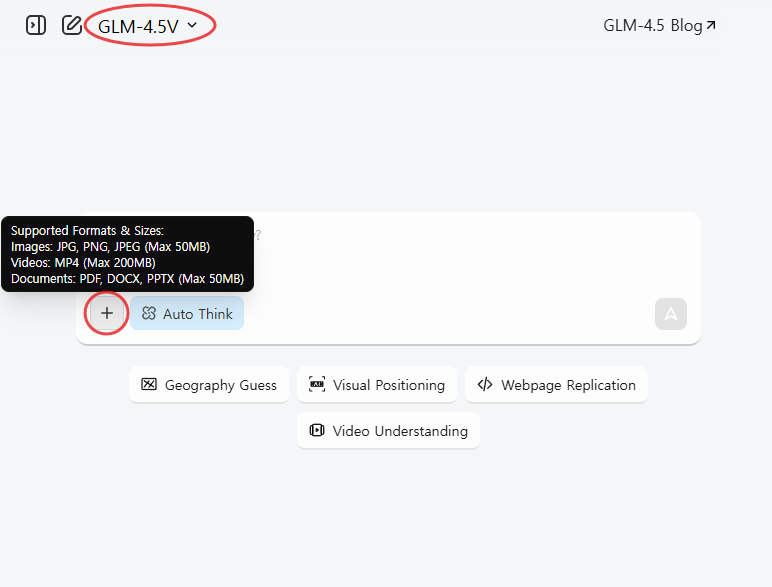
Task: Open the GLM-4.5V model dropdown
Action: click(x=148, y=26)
